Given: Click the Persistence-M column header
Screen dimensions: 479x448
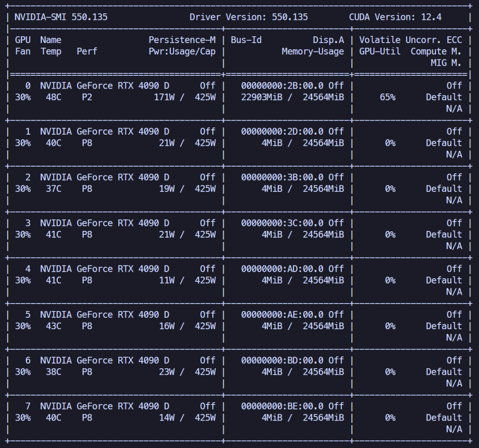Looking at the screenshot, I should 182,40.
